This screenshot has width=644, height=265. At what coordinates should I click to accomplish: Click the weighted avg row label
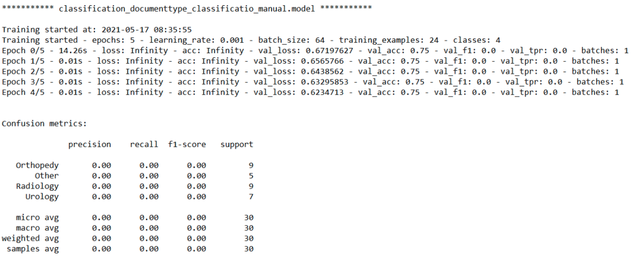31,239
